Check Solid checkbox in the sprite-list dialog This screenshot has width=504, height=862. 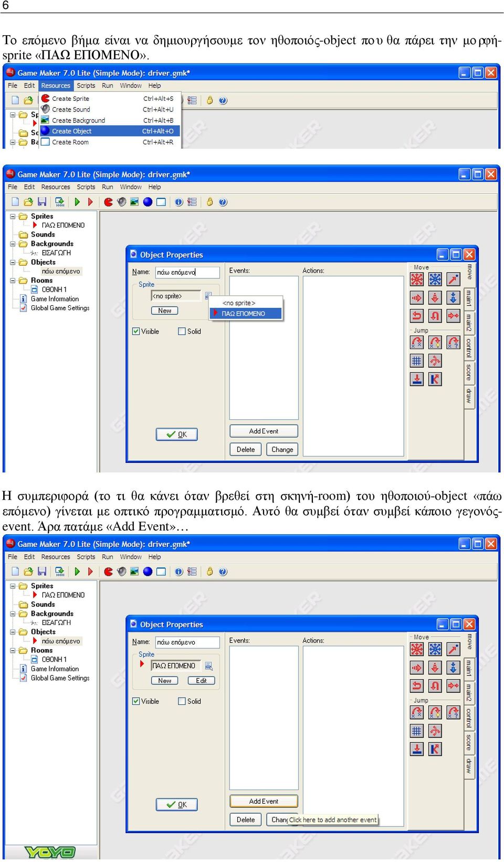[x=182, y=331]
